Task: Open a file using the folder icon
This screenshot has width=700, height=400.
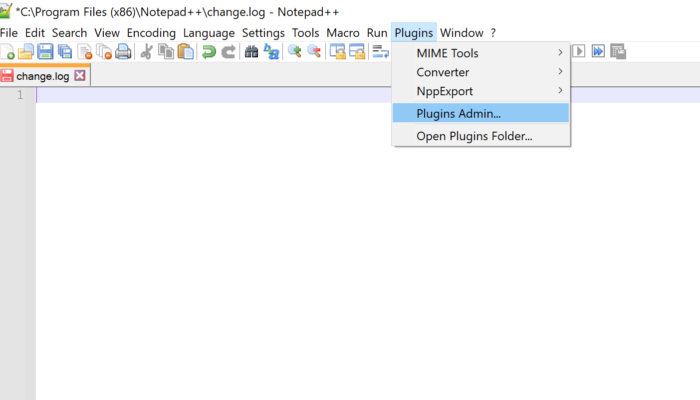Action: click(27, 52)
